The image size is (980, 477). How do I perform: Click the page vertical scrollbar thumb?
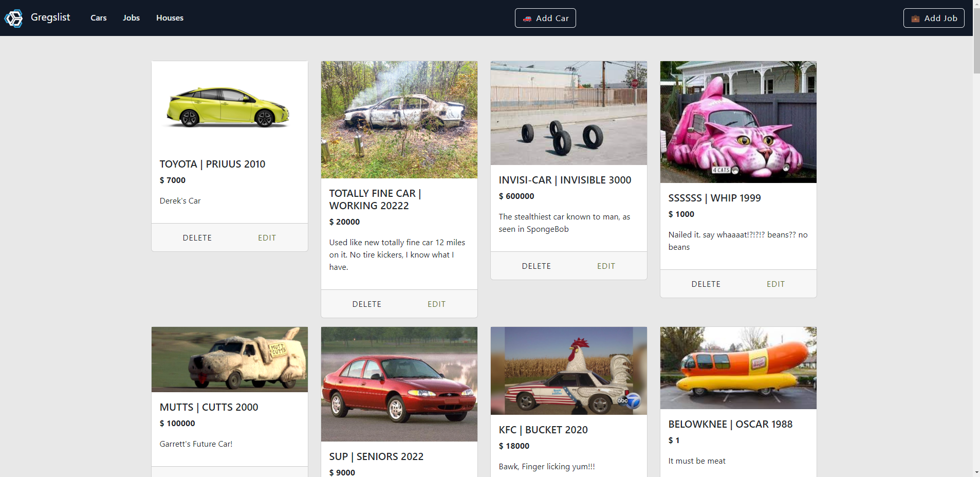coord(976,41)
